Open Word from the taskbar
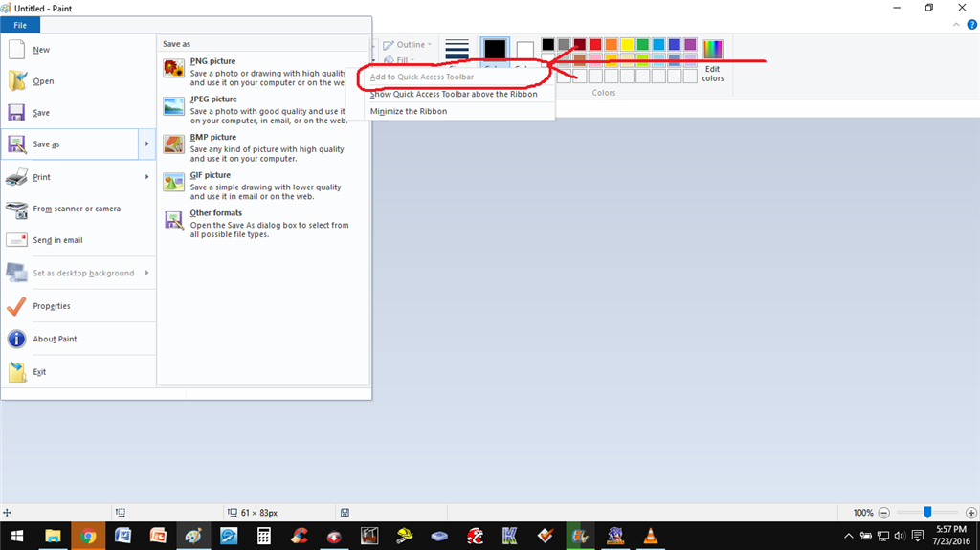The width and height of the screenshot is (980, 550). (x=123, y=537)
